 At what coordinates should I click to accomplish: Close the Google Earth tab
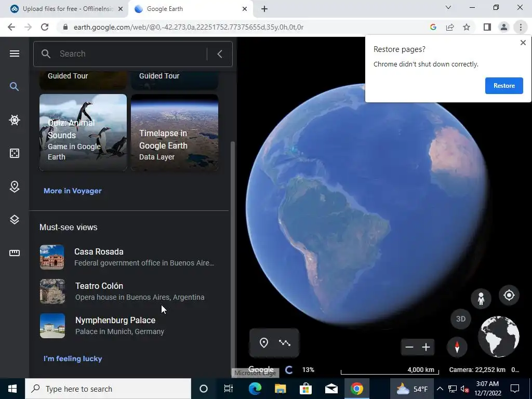(245, 9)
